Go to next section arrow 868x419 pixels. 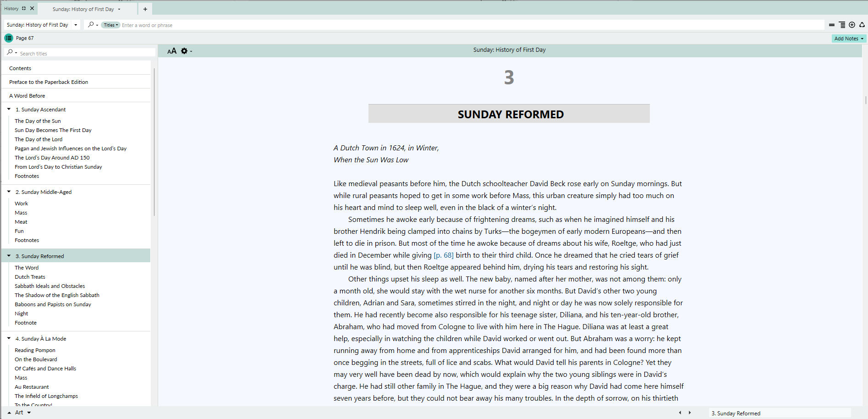[x=690, y=413]
